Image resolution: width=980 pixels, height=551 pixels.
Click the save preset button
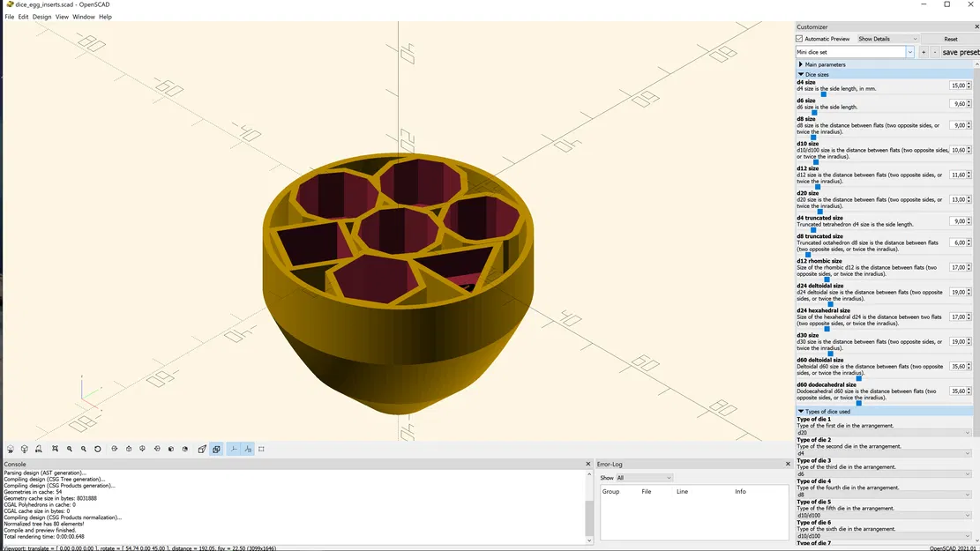click(961, 51)
